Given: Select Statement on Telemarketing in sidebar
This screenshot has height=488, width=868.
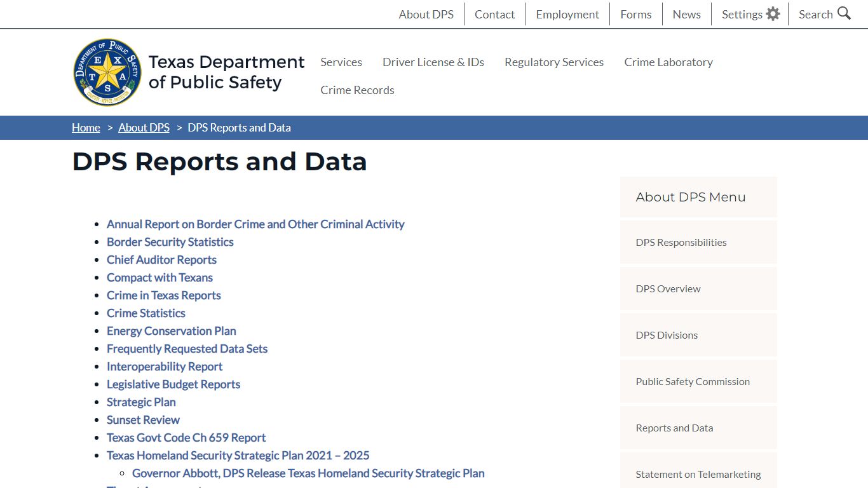Looking at the screenshot, I should 698,471.
